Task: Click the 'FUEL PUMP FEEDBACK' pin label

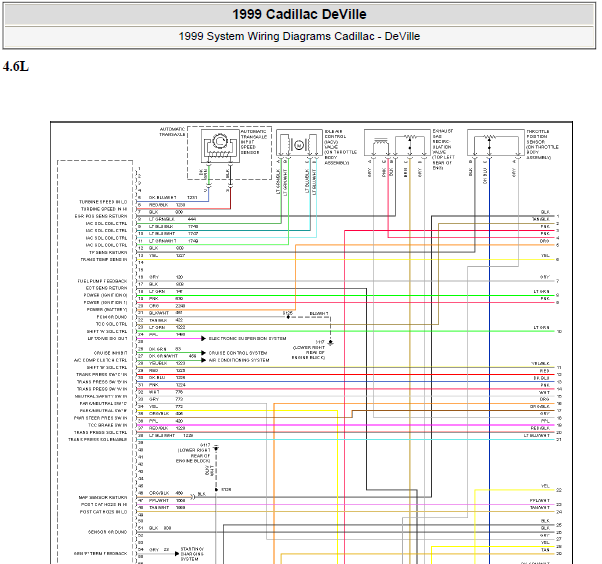Action: [102, 281]
